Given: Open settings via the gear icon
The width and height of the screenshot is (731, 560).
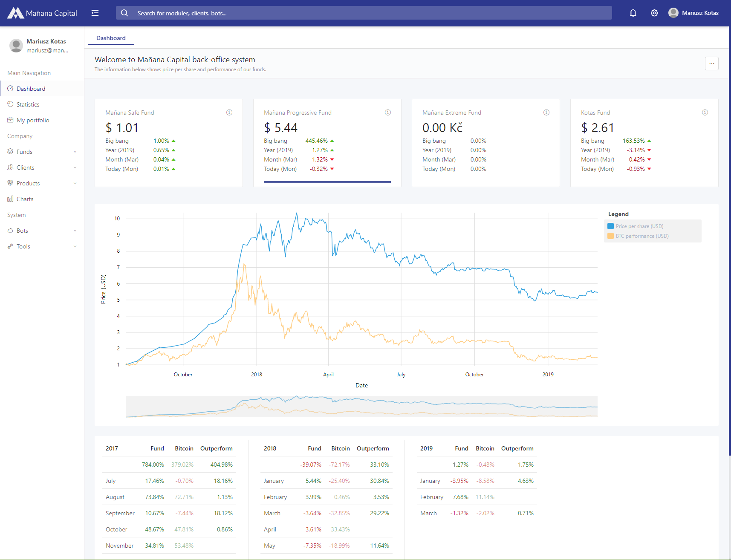Looking at the screenshot, I should [x=654, y=13].
